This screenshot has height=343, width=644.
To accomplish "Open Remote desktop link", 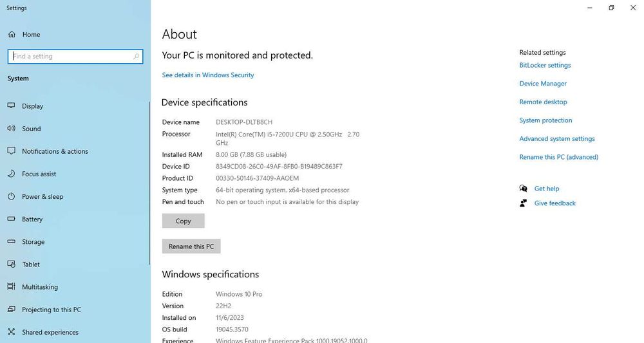I will click(x=543, y=102).
